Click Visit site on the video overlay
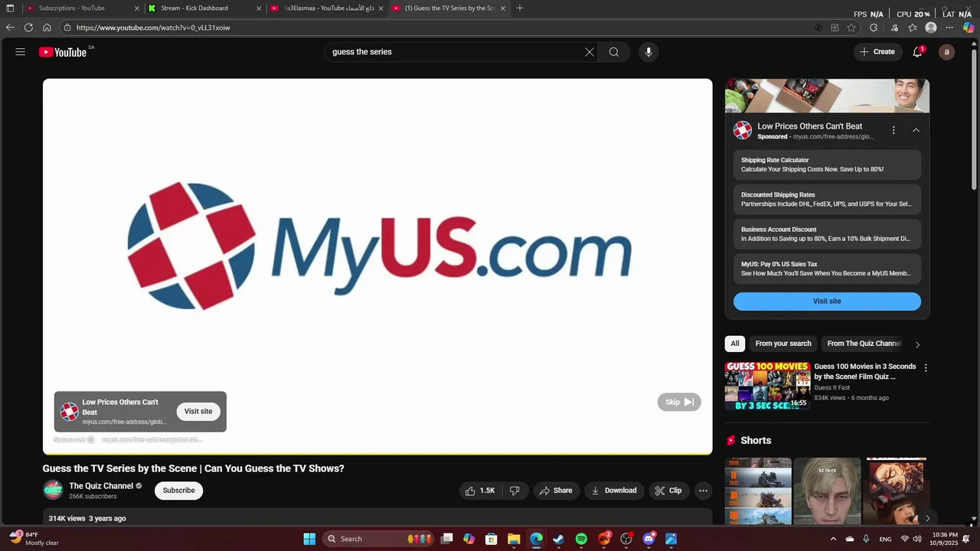The image size is (980, 551). click(198, 411)
